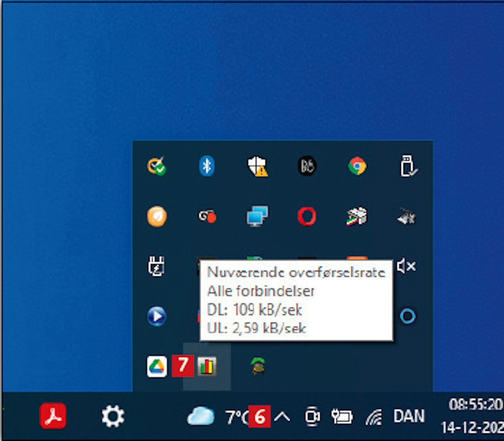Click the battery power status icon
The height and width of the screenshot is (441, 504).
tap(342, 417)
